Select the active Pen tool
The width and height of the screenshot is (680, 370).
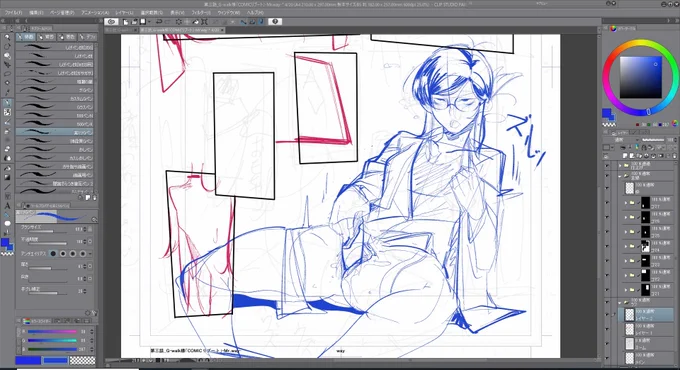point(7,103)
